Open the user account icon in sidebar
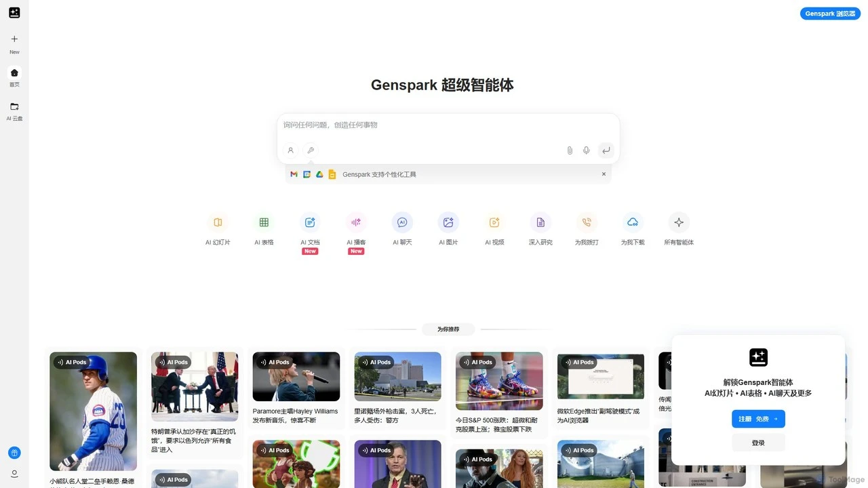 [x=14, y=474]
